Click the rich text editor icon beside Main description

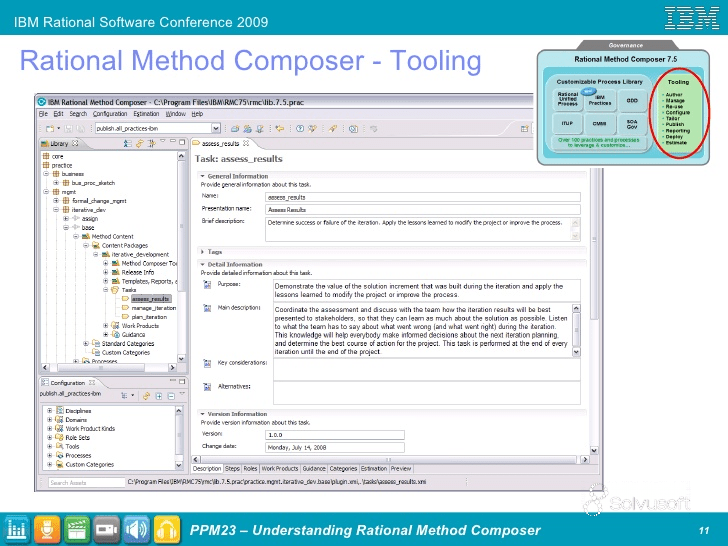pyautogui.click(x=208, y=308)
